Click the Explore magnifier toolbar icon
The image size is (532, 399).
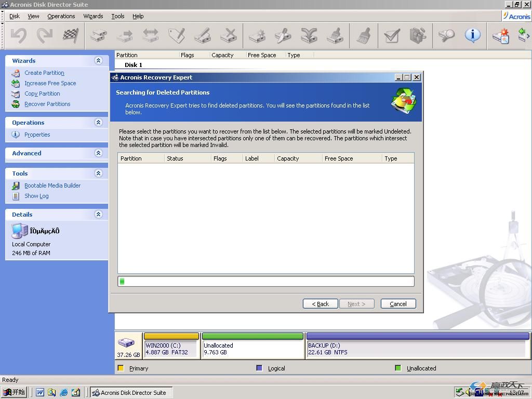446,36
